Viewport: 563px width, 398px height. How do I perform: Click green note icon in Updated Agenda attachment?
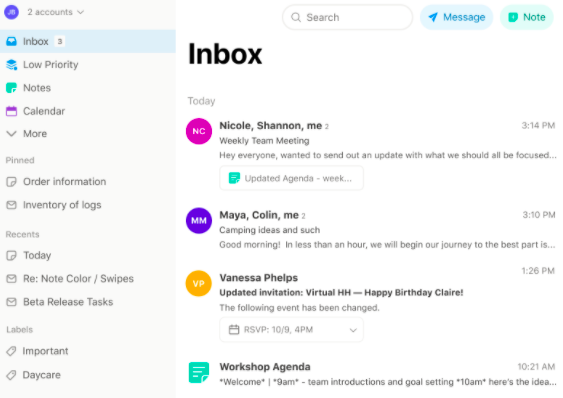pyautogui.click(x=234, y=178)
